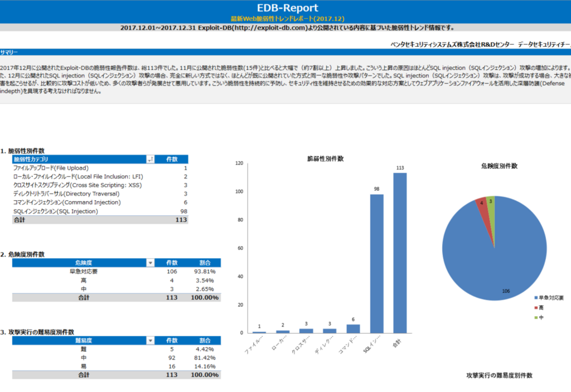
Task: Open the 難易度 column filter dropdown
Action: click(151, 340)
